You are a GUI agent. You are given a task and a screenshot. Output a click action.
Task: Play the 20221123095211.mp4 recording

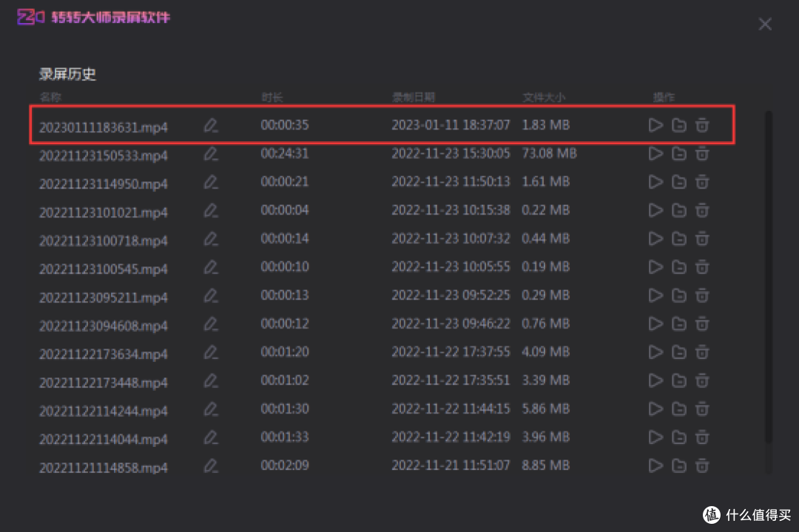[655, 295]
